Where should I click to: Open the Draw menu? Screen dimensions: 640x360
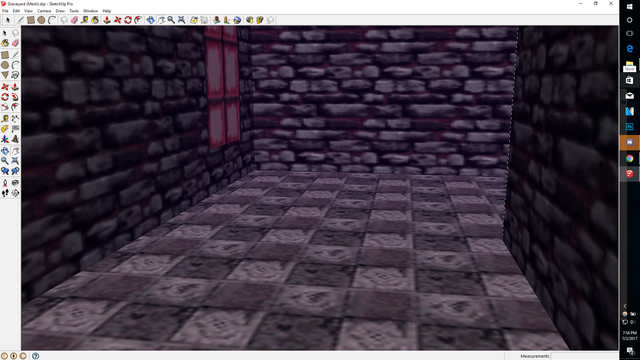pyautogui.click(x=60, y=11)
